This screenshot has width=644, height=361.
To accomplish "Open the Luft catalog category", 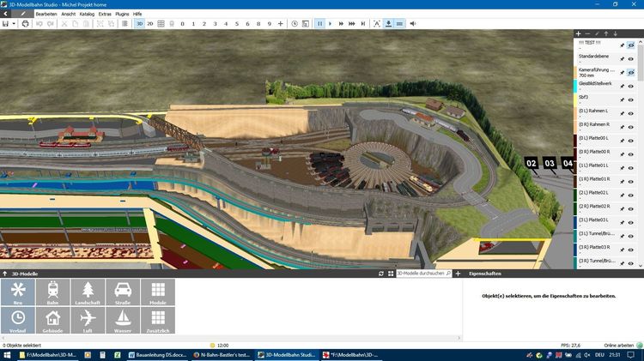I will [88, 321].
